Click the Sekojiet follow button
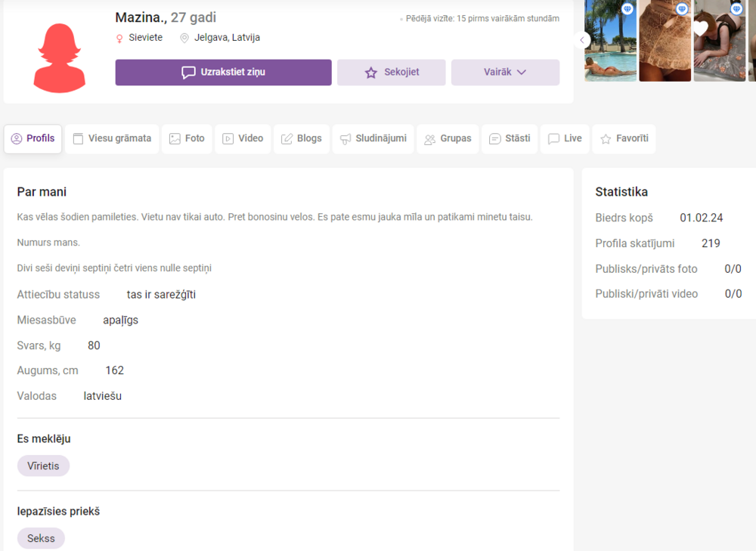 point(391,73)
